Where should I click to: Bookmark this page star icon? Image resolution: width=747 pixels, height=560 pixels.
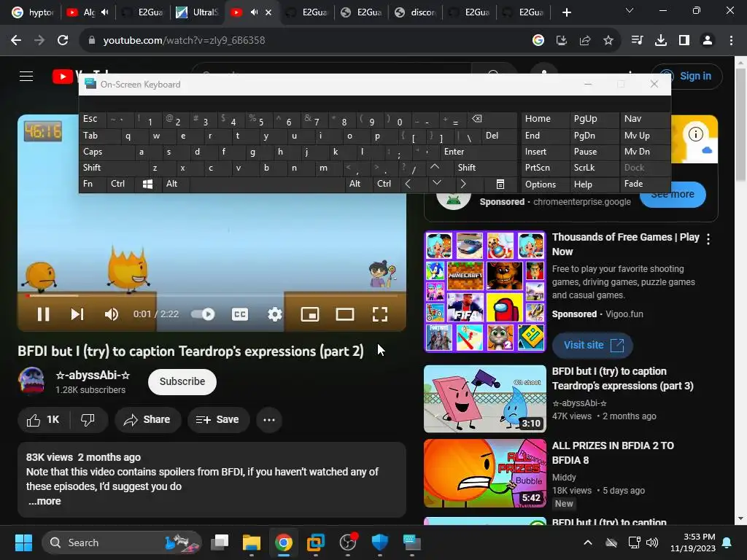coord(608,41)
